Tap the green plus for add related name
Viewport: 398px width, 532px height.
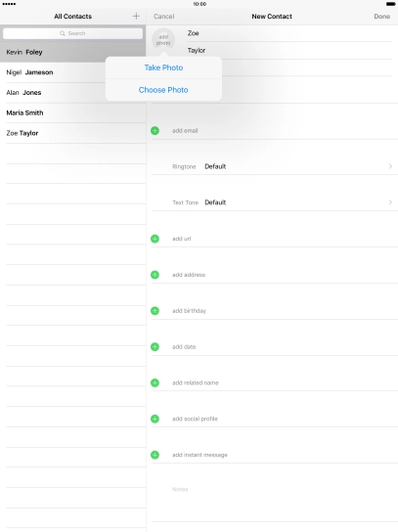(155, 382)
